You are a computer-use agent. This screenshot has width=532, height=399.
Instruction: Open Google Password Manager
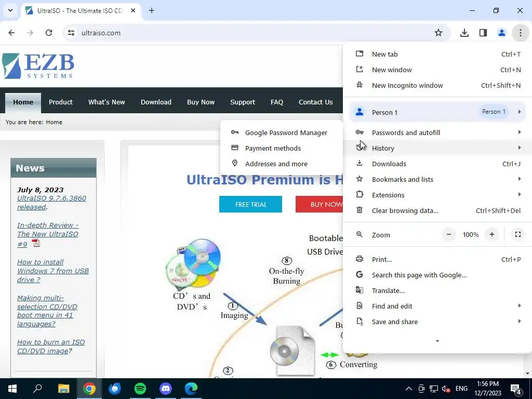281,132
